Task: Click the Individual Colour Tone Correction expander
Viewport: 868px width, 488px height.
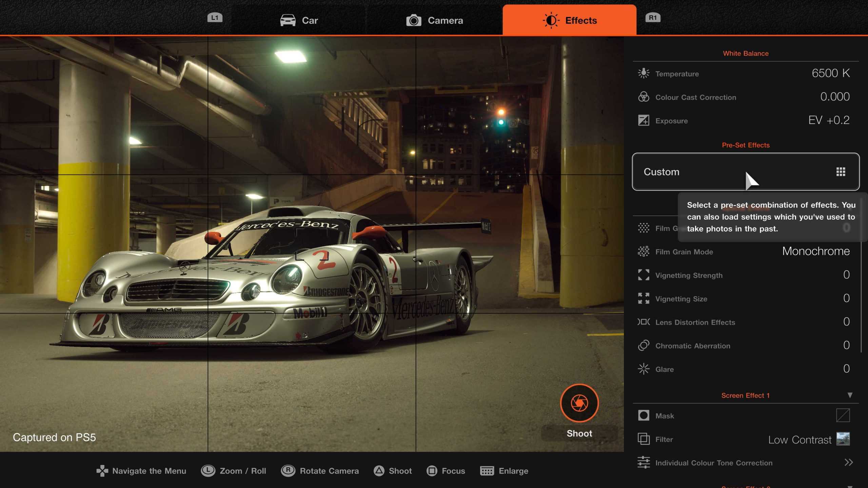Action: 847,462
